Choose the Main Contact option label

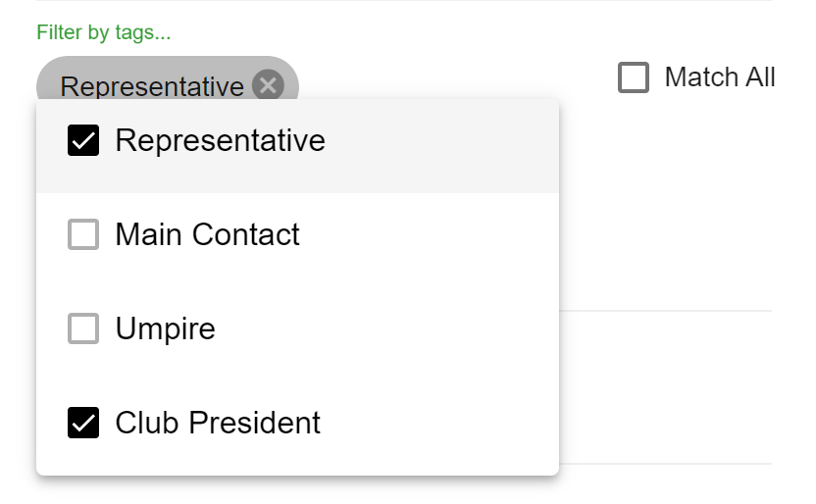coord(207,234)
